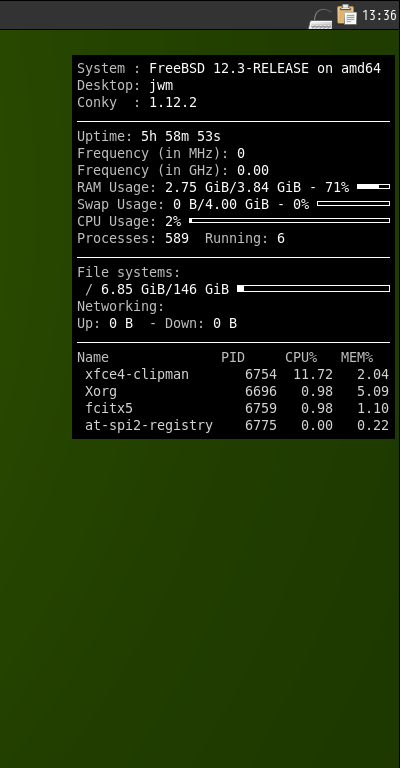Click PID '6775' of at-spi2-registry

[x=261, y=426]
